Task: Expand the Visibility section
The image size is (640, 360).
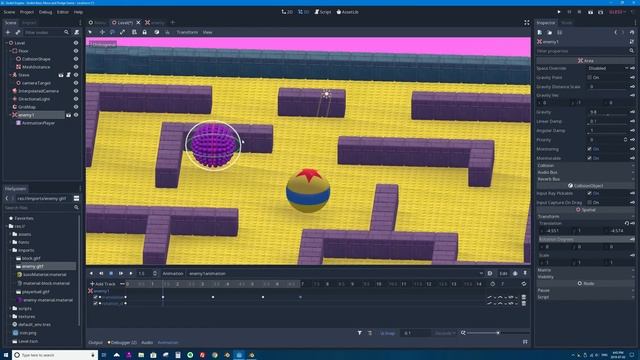Action: (585, 277)
